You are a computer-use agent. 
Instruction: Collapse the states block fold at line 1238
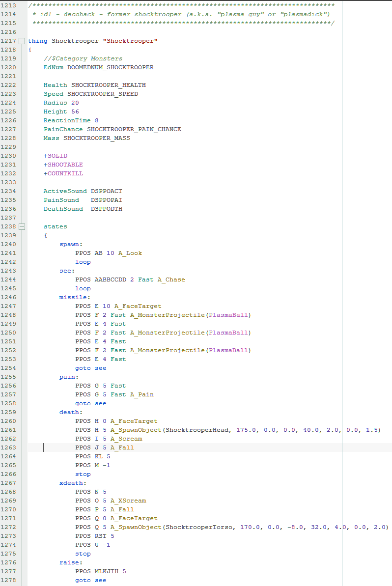pos(22,226)
